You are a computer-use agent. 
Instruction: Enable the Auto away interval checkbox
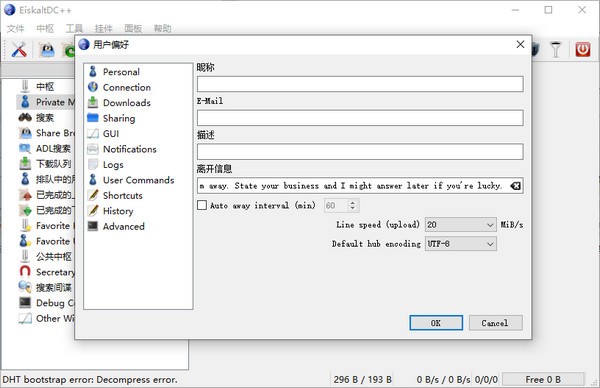click(202, 205)
